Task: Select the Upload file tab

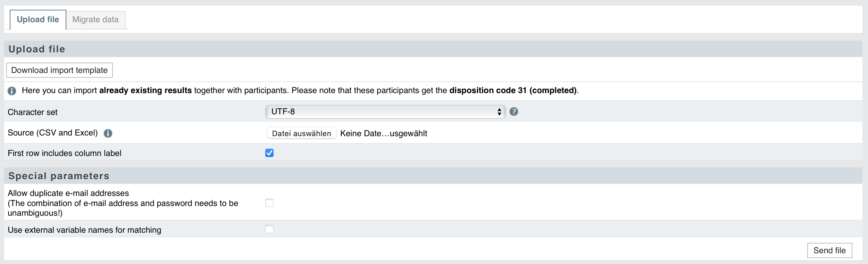Action: coord(38,20)
